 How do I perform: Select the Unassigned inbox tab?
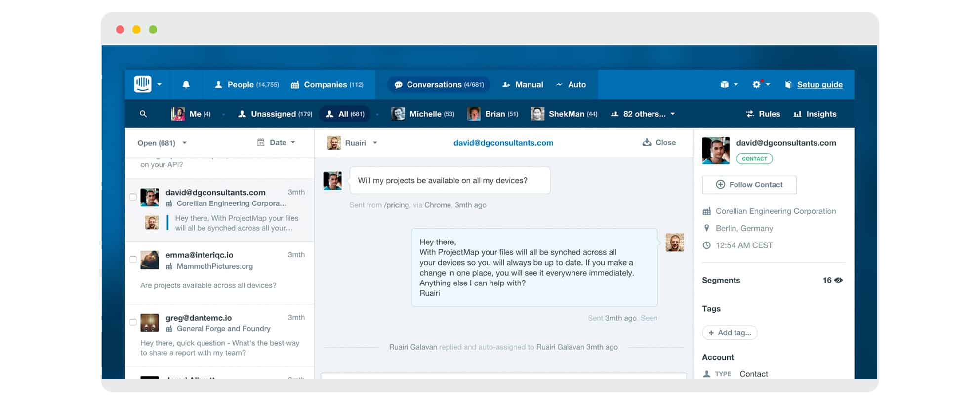coord(275,114)
